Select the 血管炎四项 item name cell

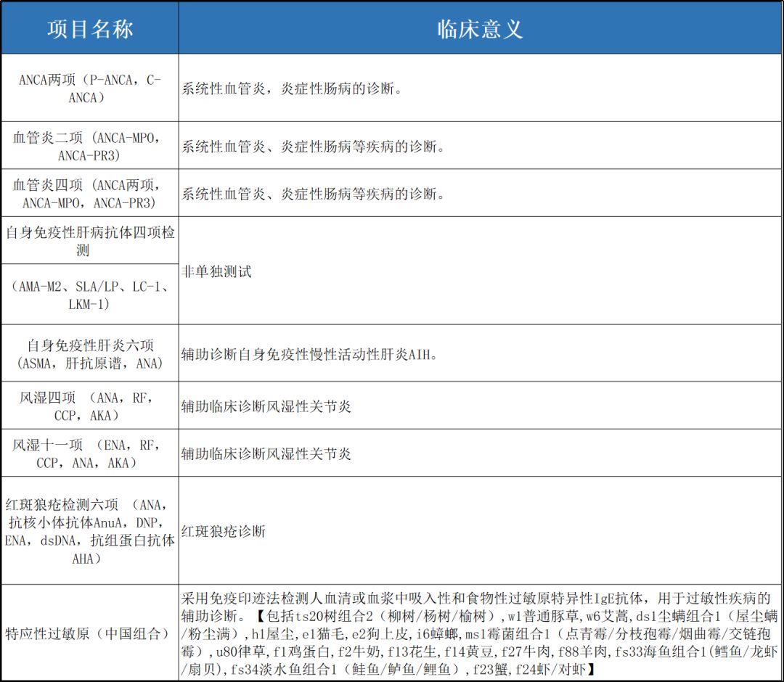[90, 194]
